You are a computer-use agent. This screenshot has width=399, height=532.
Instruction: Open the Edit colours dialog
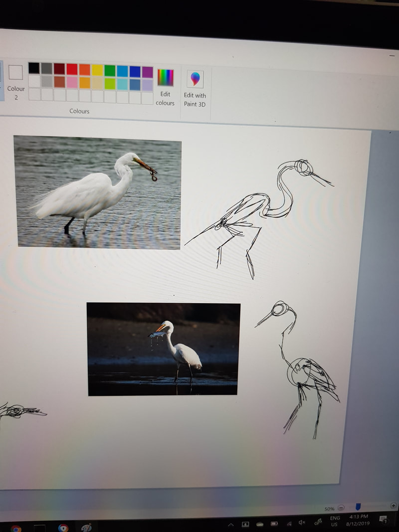pos(165,87)
